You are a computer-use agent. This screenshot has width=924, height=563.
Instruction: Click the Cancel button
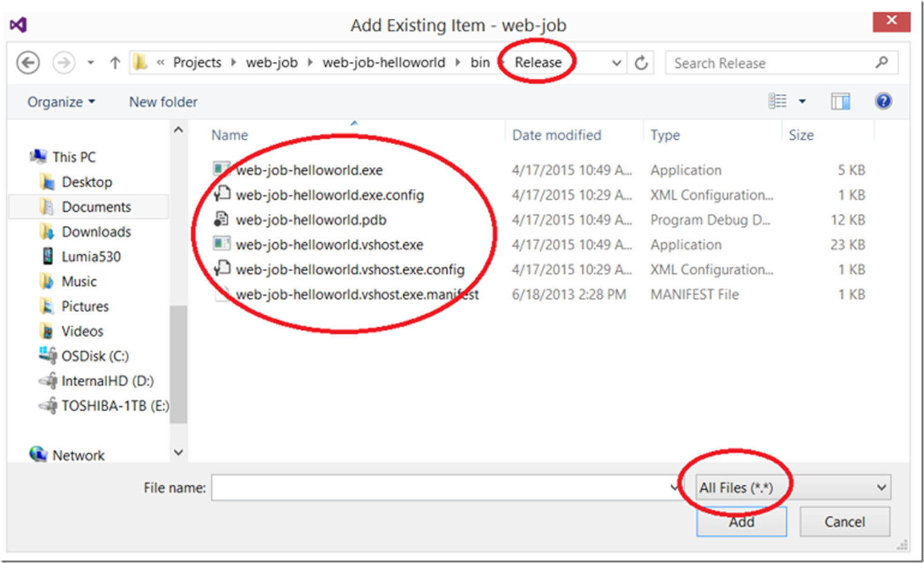(845, 521)
